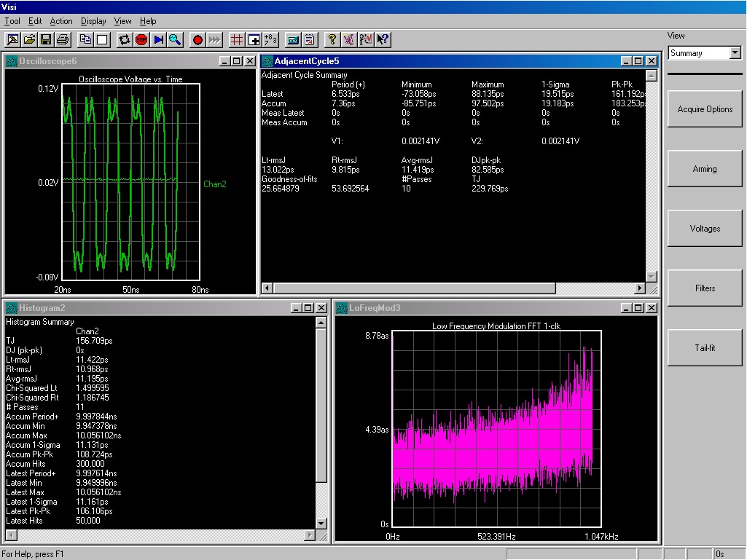Open the Action menu
The image size is (747, 560).
pyautogui.click(x=61, y=21)
